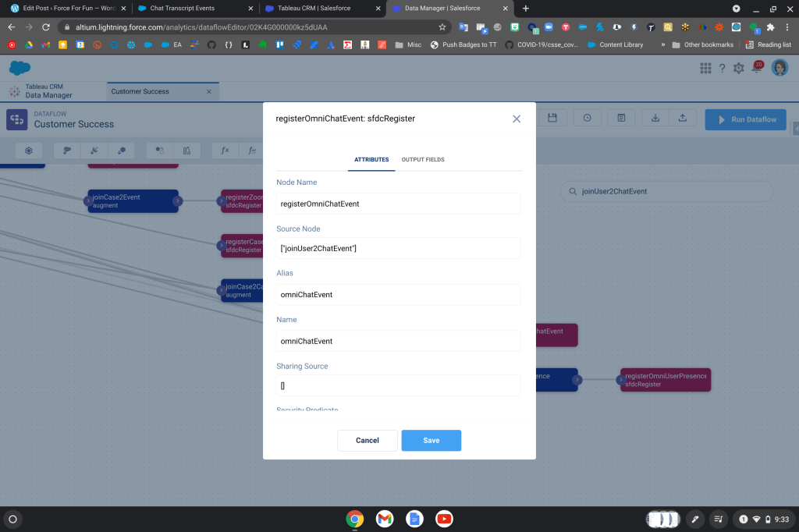Viewport: 799px width, 532px height.
Task: Open the Salesforce setup gear
Action: click(x=738, y=69)
